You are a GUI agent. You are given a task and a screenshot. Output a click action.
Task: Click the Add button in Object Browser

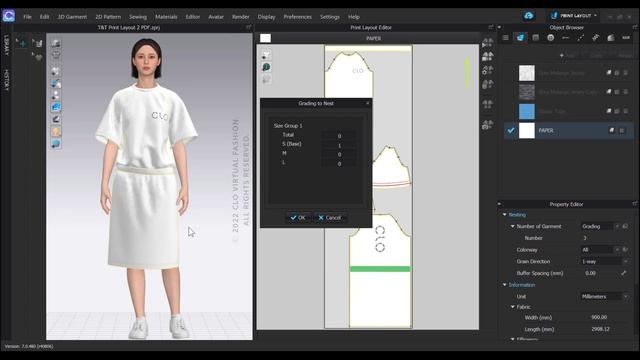567,55
